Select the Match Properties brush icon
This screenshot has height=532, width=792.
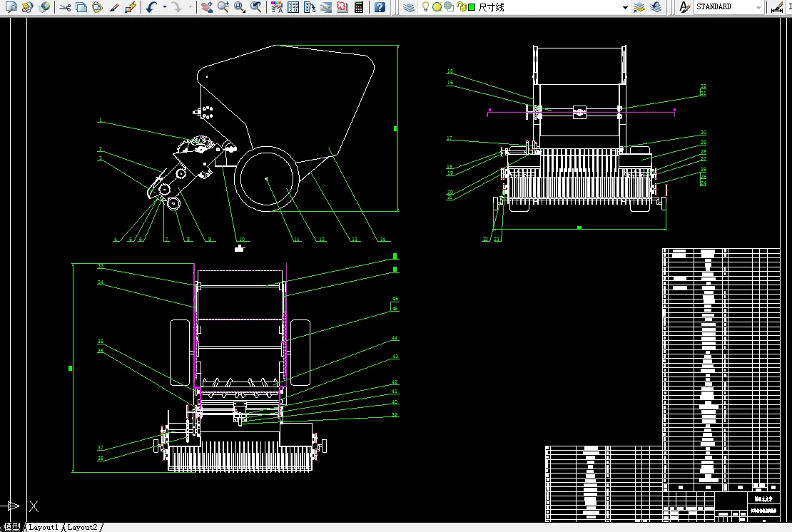[x=114, y=7]
